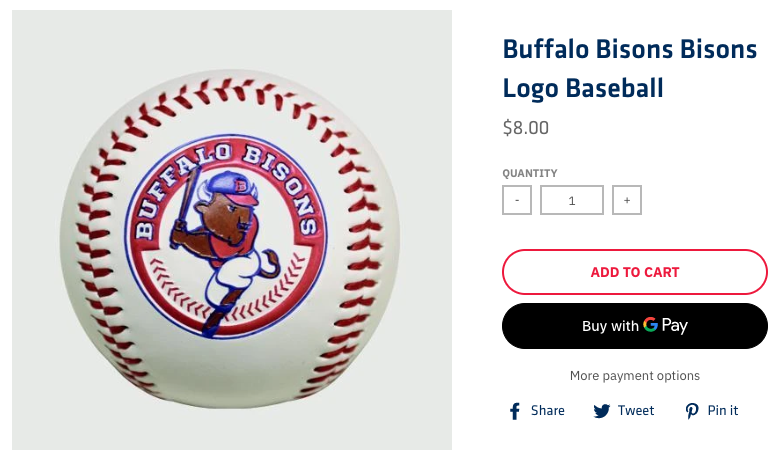Click the Facebook icon
The image size is (780, 459).
[x=515, y=411]
